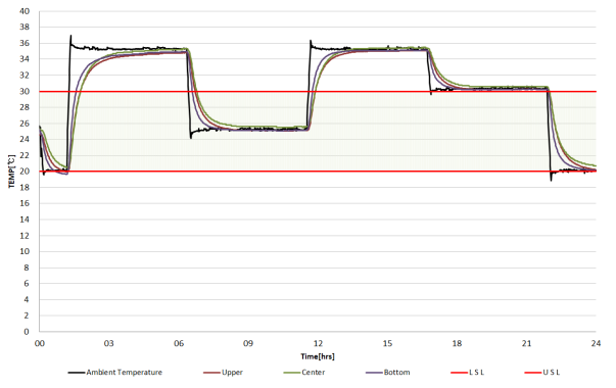Click the green Center legend line
616x388 pixels.
(292, 372)
